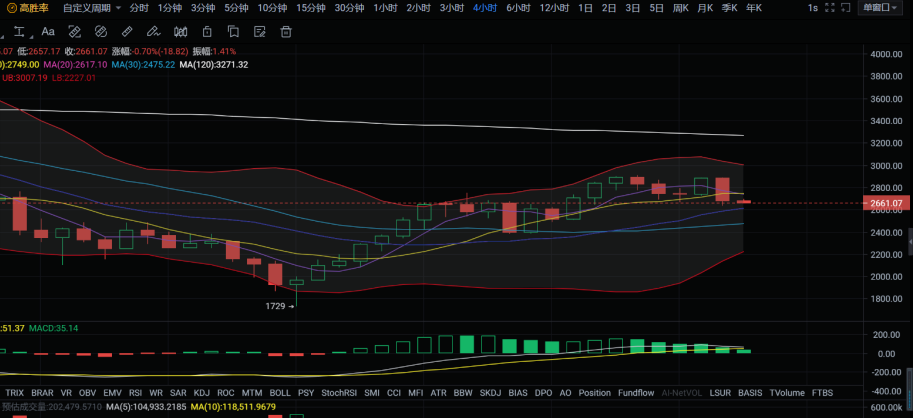Click the MACD:35.14 value label
This screenshot has height=418, width=913.
53,328
